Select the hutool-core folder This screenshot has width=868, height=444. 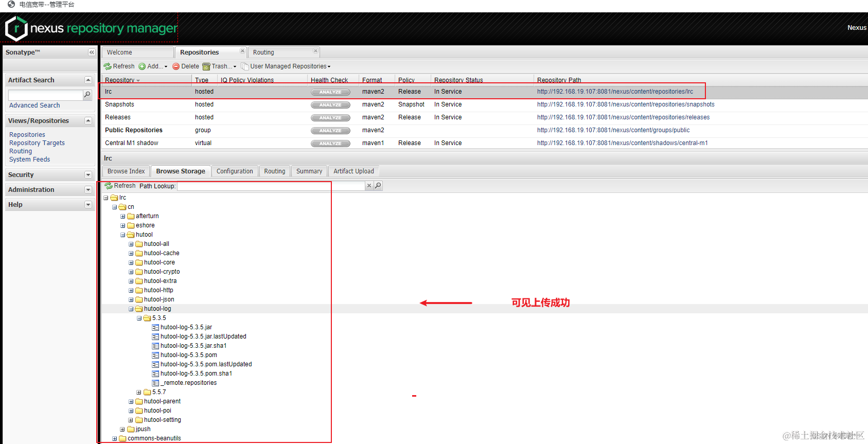click(159, 262)
